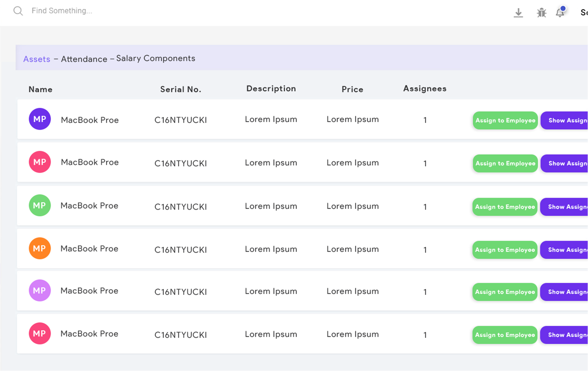Switch to the Assets tab
Screen dimensions: 588x371
pos(37,59)
